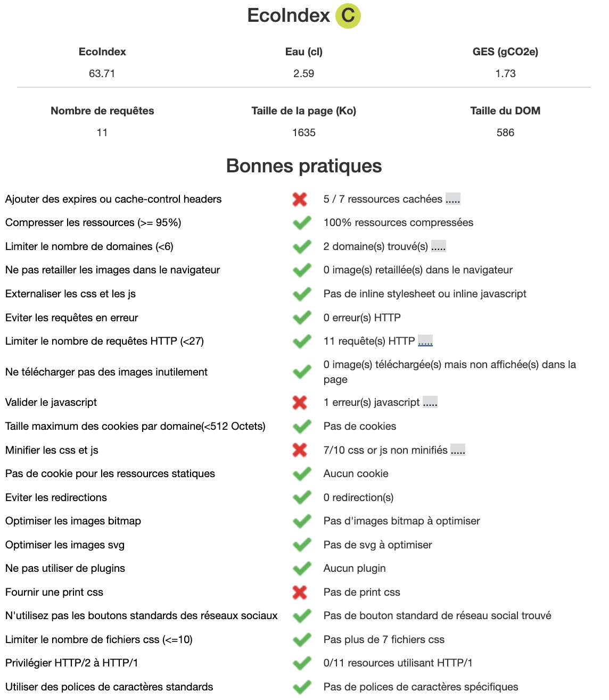Expand 7/10 css or js non minifiés list
The width and height of the screenshot is (609, 700).
[x=458, y=451]
